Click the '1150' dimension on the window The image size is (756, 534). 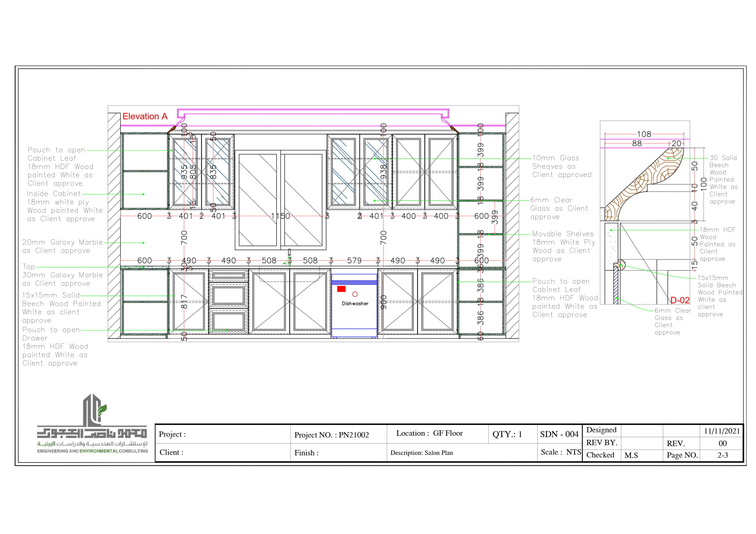click(280, 216)
